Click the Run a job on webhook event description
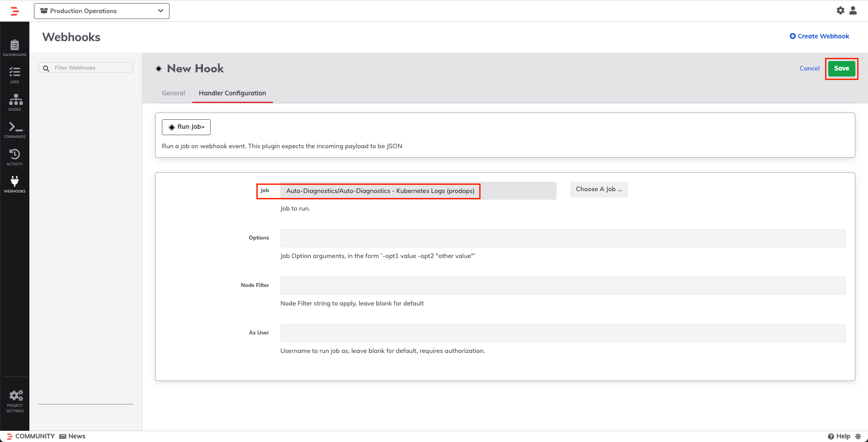868x442 pixels. point(282,146)
